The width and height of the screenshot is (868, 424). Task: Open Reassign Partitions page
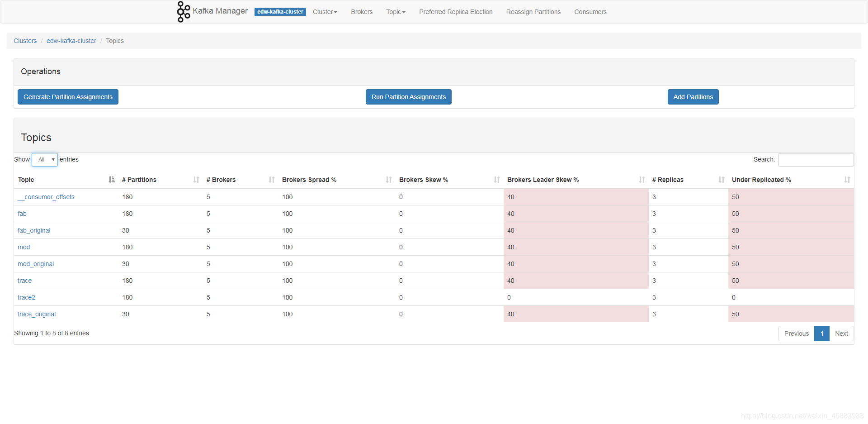click(533, 12)
